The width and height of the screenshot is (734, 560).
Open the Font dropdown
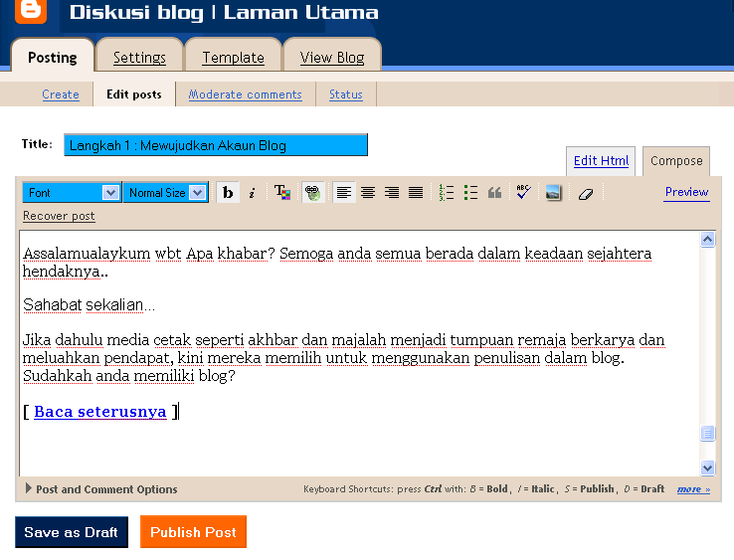pos(72,192)
